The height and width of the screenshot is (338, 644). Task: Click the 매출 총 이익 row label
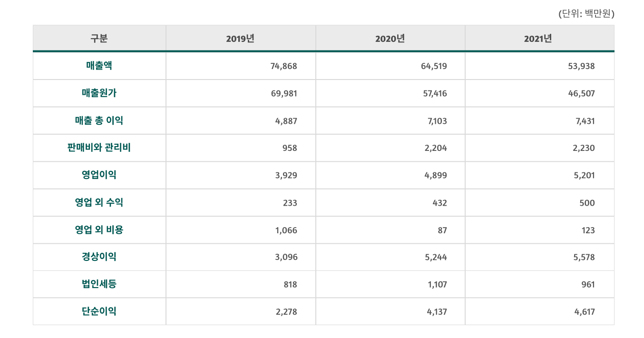tap(99, 120)
